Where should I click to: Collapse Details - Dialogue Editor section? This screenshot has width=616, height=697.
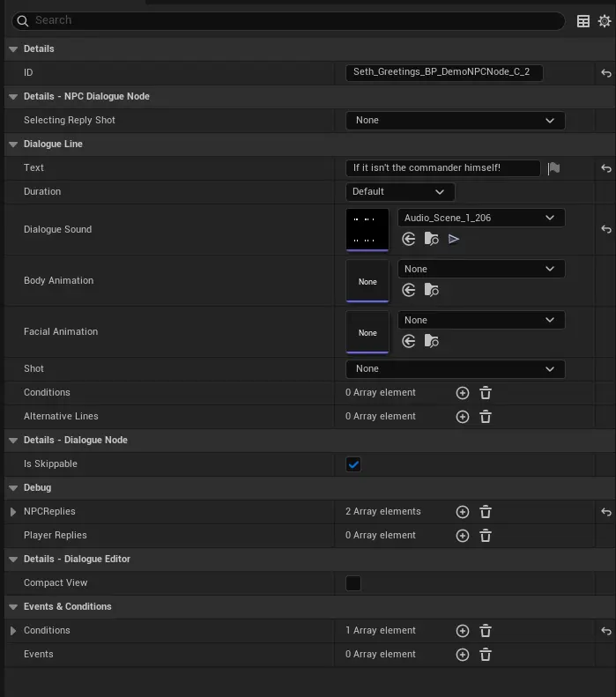[x=13, y=560]
